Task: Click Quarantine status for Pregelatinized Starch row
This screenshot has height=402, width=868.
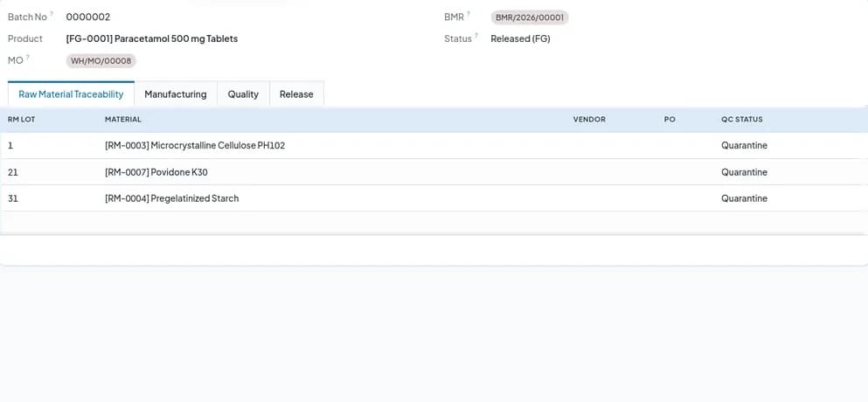Action: [x=744, y=198]
